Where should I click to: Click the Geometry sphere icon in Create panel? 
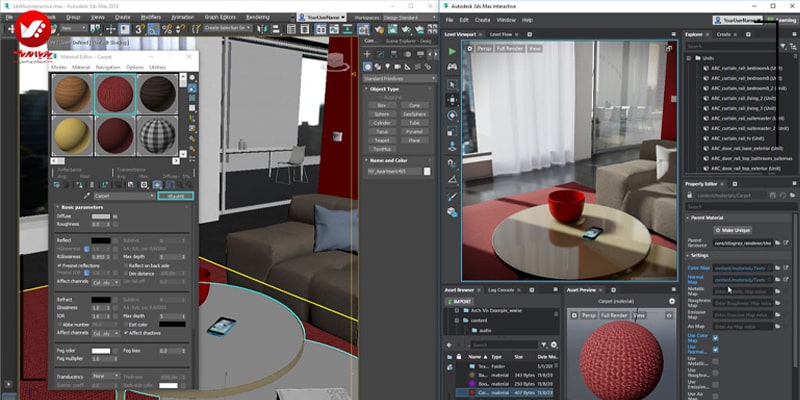click(367, 67)
